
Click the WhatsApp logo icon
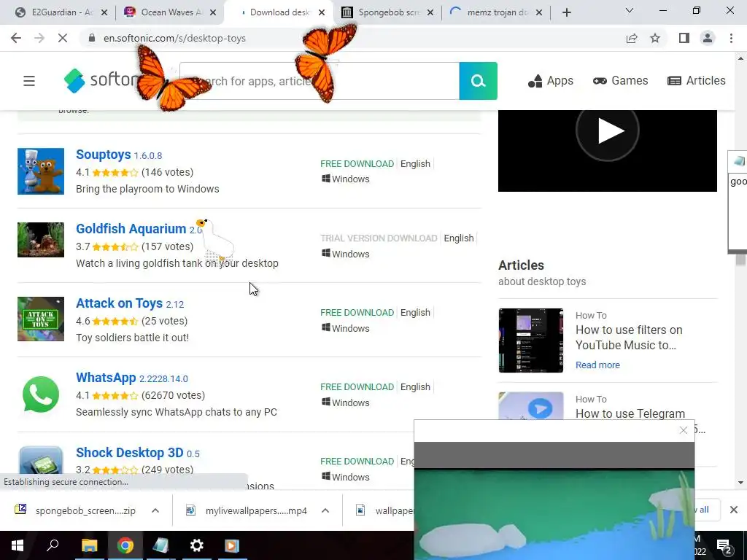[41, 394]
